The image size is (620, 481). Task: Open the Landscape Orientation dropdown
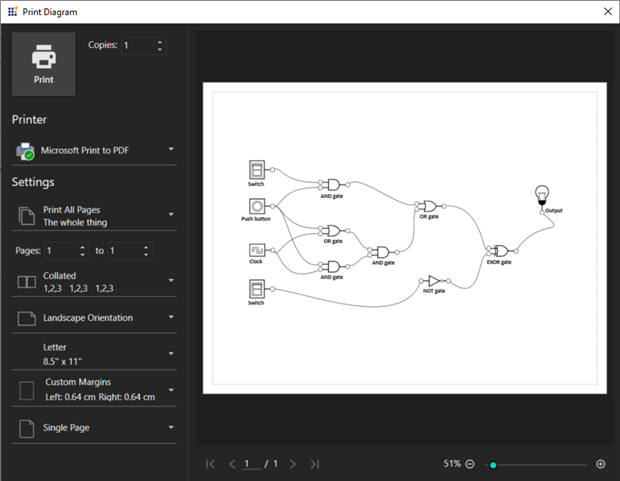[x=94, y=318]
